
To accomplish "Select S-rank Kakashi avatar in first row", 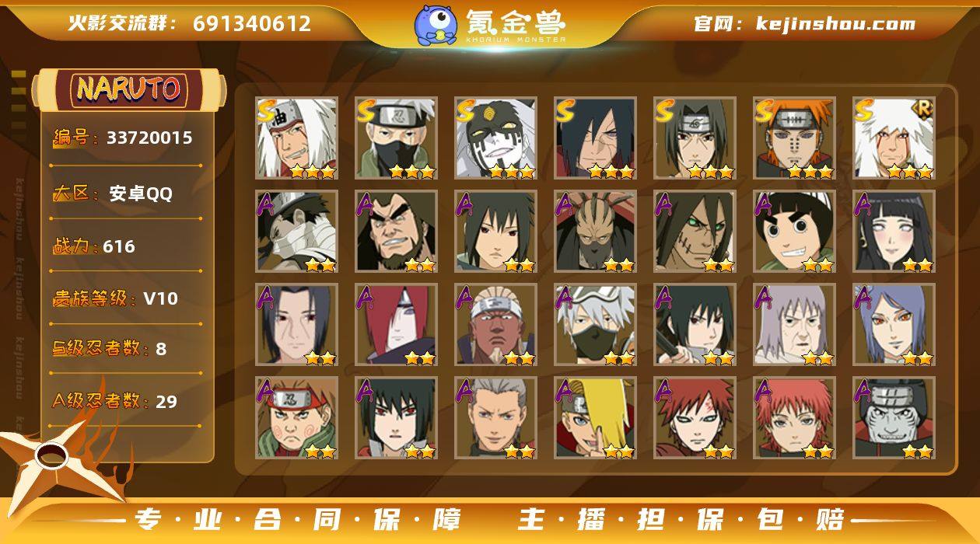I will click(397, 138).
